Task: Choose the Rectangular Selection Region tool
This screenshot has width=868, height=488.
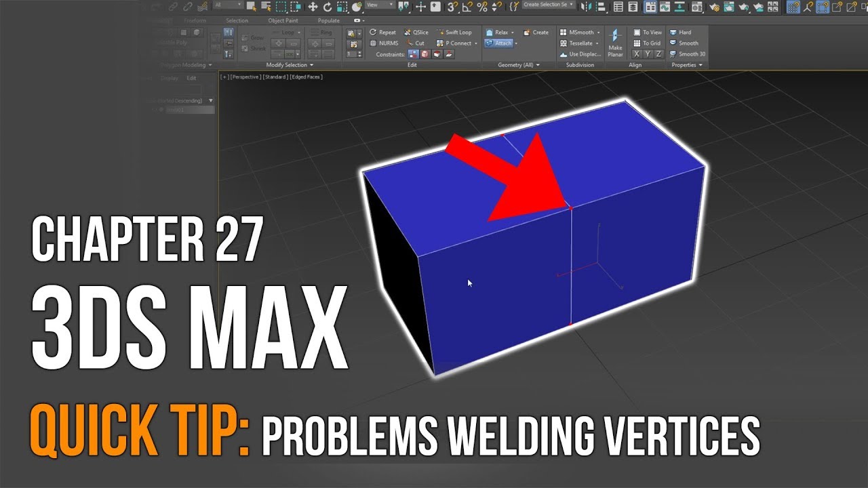Action: coord(281,6)
